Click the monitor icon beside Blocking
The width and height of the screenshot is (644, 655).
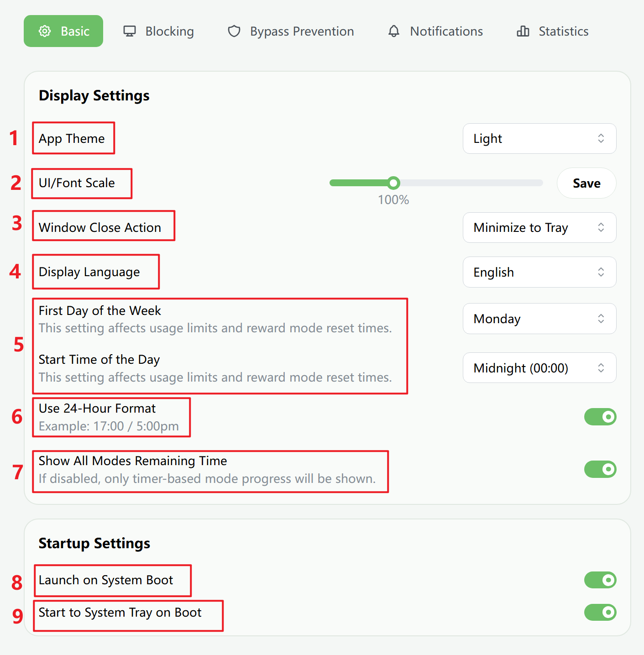click(130, 31)
